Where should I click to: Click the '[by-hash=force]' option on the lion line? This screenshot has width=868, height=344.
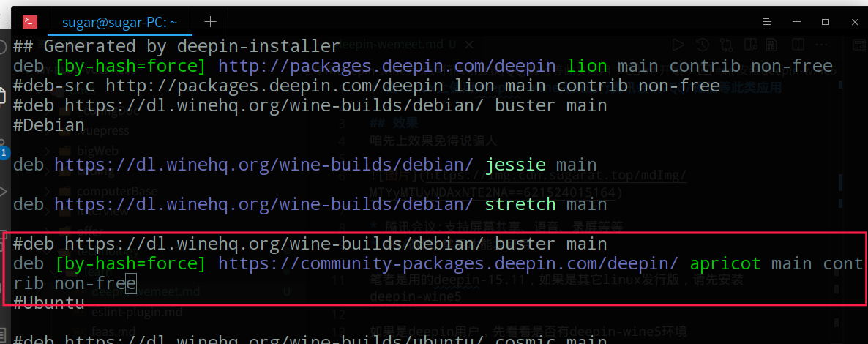click(131, 67)
